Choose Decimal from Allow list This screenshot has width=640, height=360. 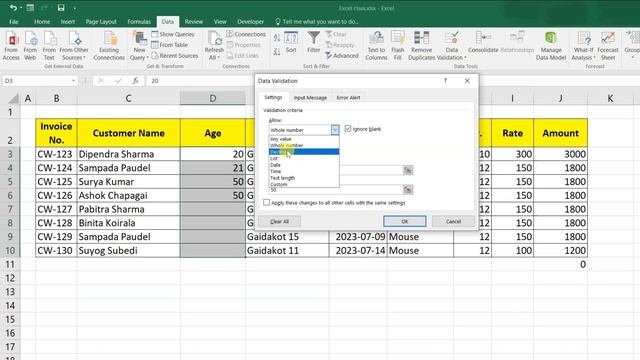[304, 152]
